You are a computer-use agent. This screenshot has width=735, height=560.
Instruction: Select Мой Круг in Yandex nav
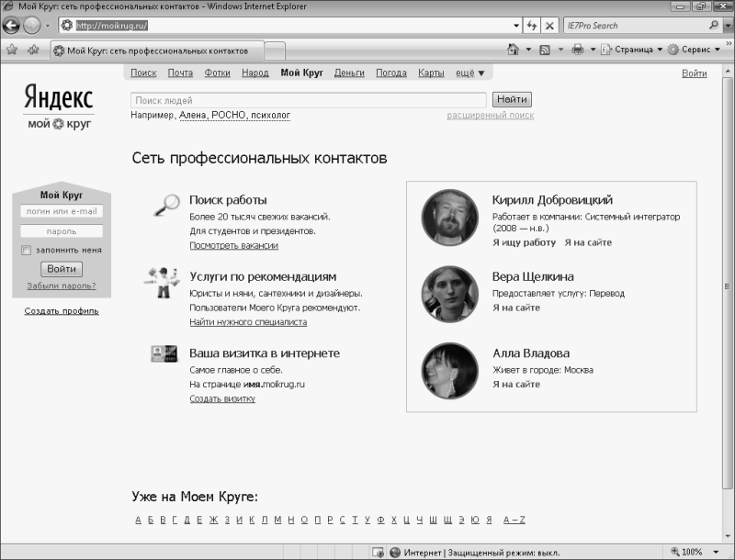click(302, 73)
